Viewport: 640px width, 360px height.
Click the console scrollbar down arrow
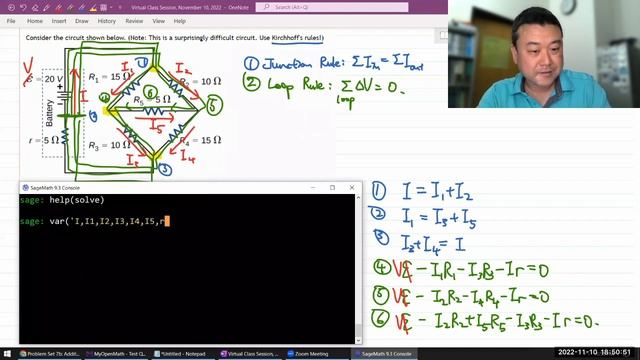(358, 340)
